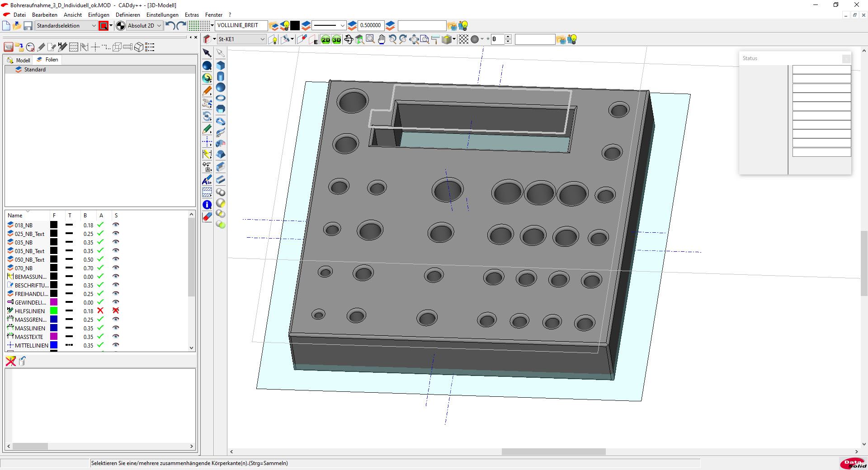This screenshot has width=868, height=470.
Task: Select the text annotation Ab tool
Action: [x=207, y=180]
